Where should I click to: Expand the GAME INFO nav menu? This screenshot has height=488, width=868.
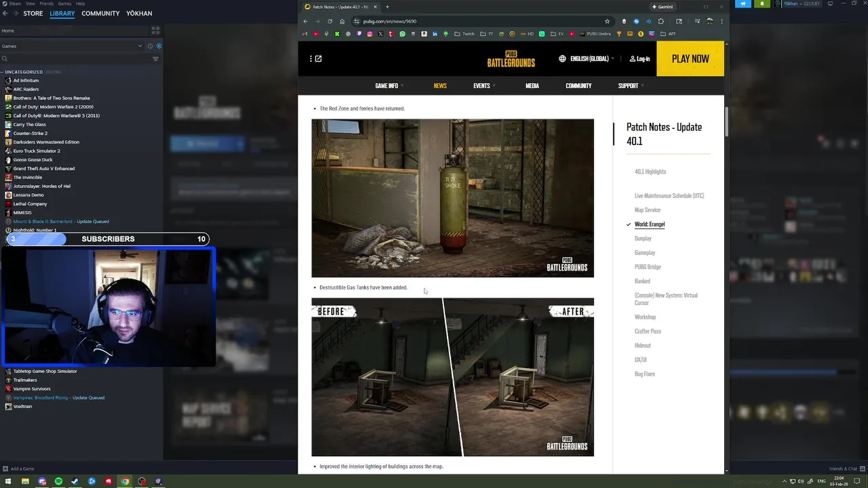[389, 86]
